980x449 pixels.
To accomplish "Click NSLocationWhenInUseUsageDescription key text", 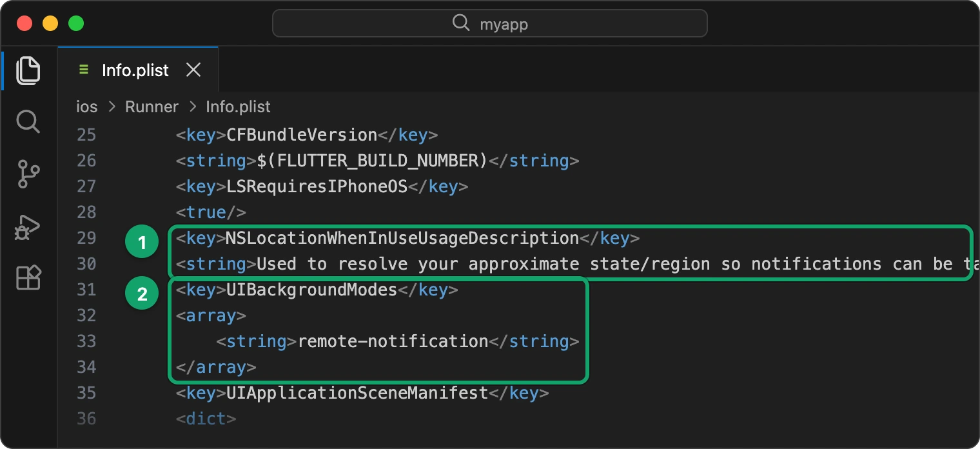I will click(x=402, y=238).
